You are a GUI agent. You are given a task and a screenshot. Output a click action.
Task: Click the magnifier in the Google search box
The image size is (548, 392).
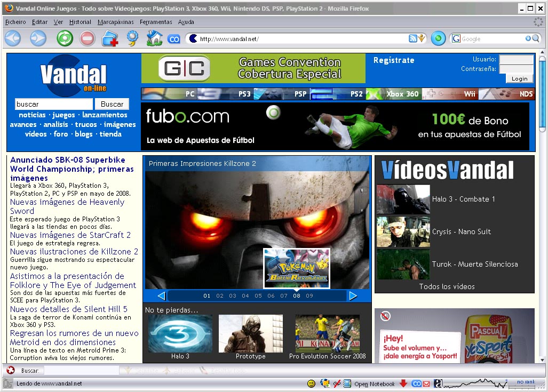(535, 38)
